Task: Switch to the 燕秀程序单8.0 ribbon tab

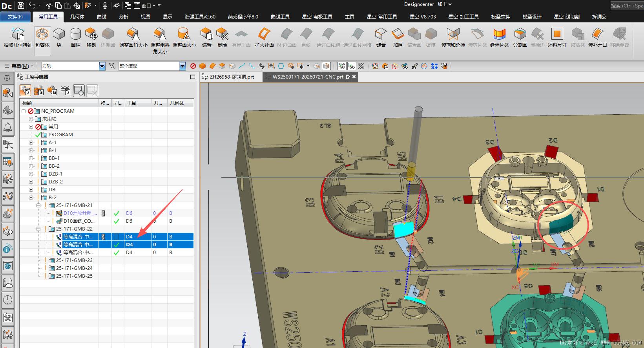Action: [243, 17]
